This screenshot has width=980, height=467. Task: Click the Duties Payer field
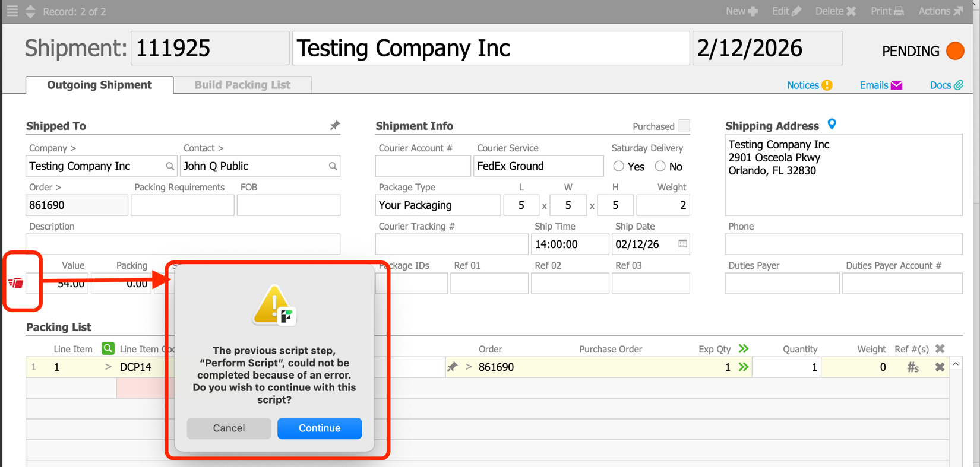pyautogui.click(x=782, y=284)
